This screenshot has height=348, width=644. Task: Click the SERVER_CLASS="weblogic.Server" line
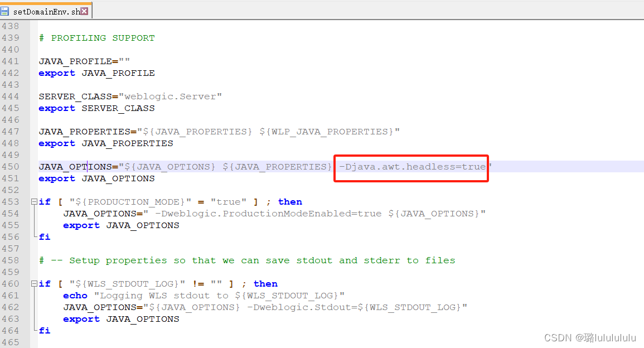click(x=130, y=96)
